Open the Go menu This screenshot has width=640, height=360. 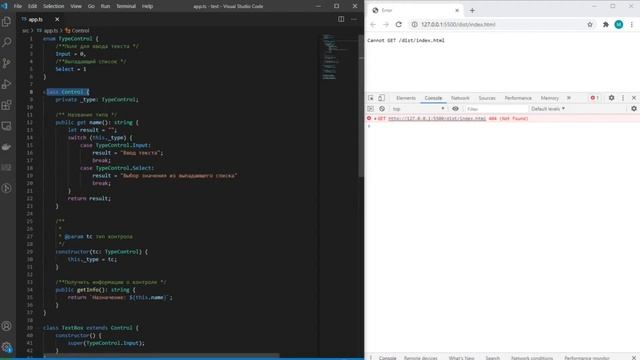pyautogui.click(x=91, y=6)
